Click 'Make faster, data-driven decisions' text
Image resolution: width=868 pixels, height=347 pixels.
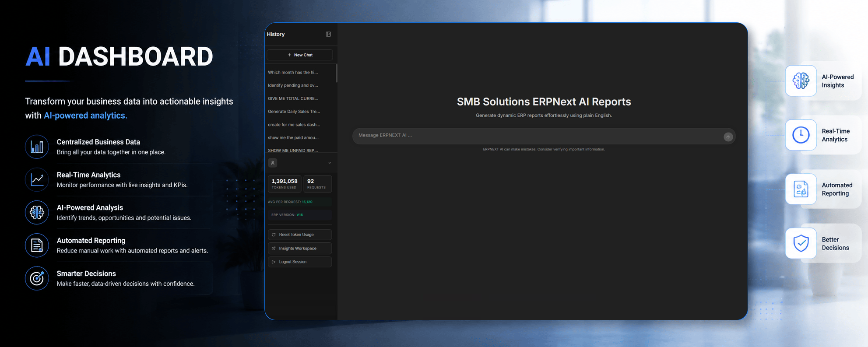point(126,284)
